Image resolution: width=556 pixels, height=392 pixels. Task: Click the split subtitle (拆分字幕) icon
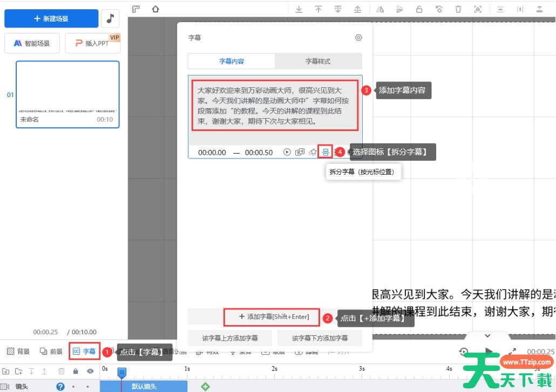(326, 152)
